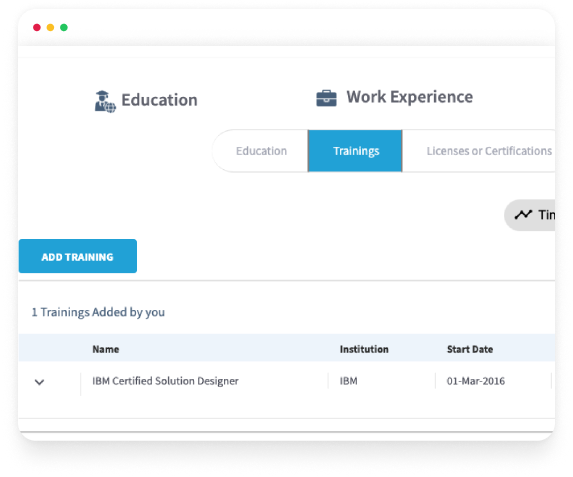Click the 01-Mar-2016 start date cell
Viewport: 573px width, 477px height.
[x=476, y=381]
